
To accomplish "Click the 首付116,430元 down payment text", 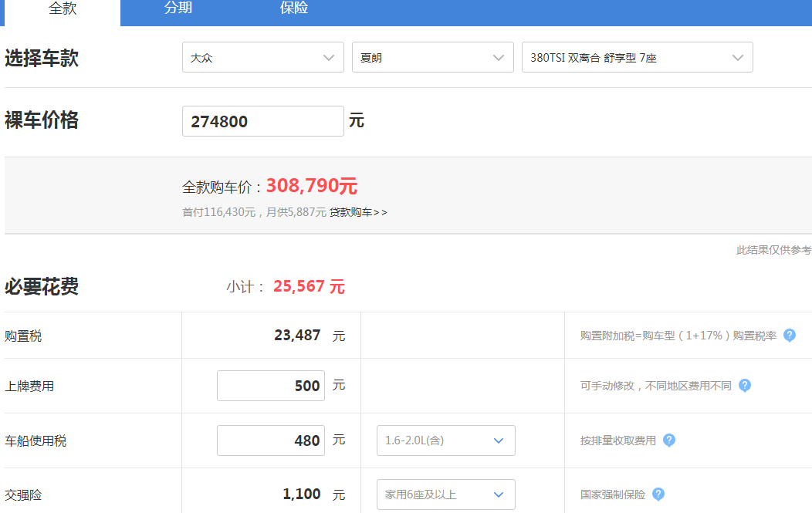I will pyautogui.click(x=219, y=212).
